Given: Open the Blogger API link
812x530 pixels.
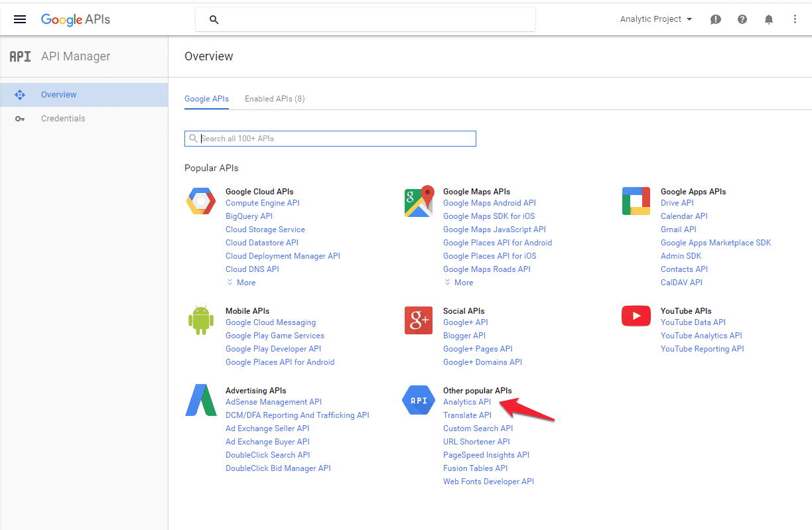Looking at the screenshot, I should pyautogui.click(x=464, y=336).
